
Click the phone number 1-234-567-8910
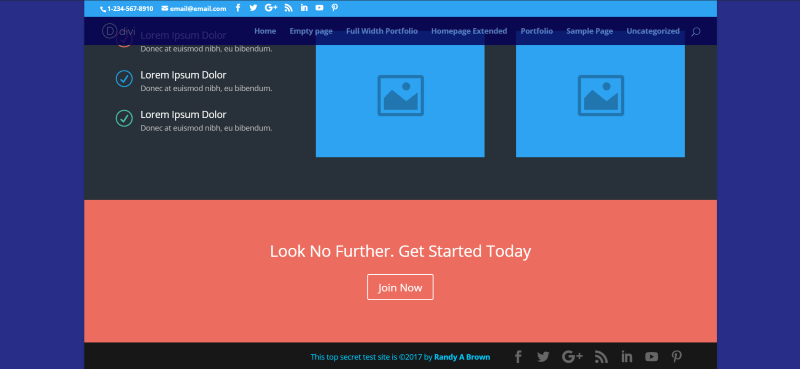pyautogui.click(x=127, y=9)
